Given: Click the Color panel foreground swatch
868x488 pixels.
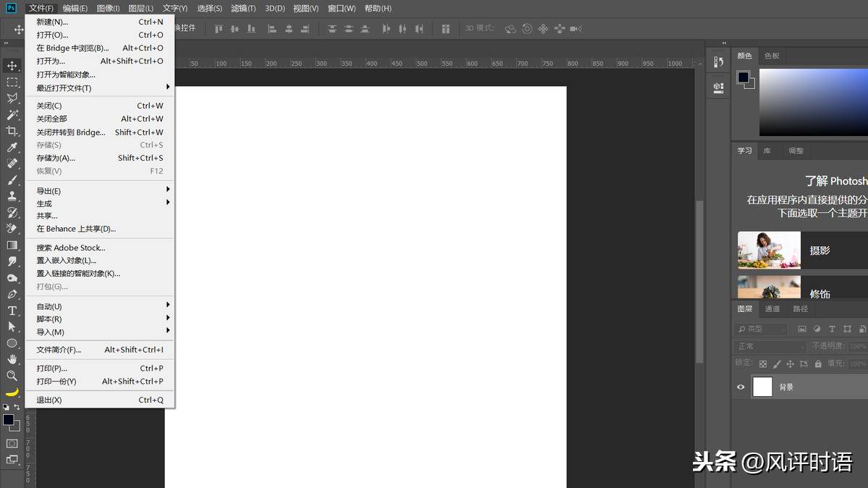Looking at the screenshot, I should 743,77.
